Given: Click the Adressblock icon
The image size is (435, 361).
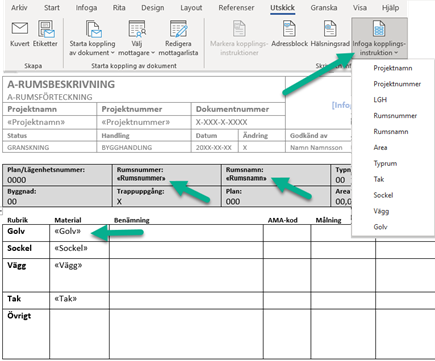Looking at the screenshot, I should [289, 29].
